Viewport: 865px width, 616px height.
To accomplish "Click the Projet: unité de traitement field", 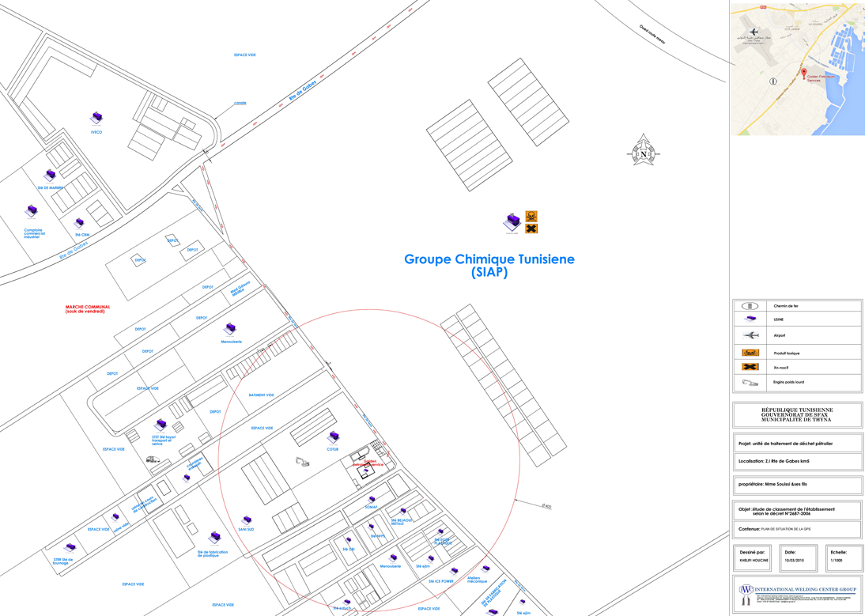I will 797,444.
